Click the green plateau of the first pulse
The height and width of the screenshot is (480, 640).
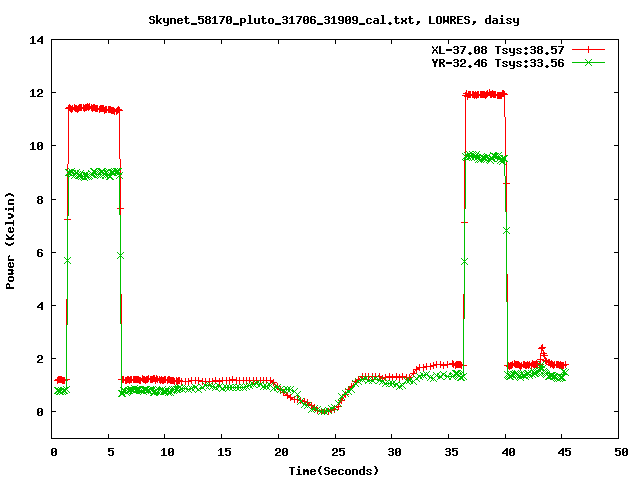(x=93, y=174)
